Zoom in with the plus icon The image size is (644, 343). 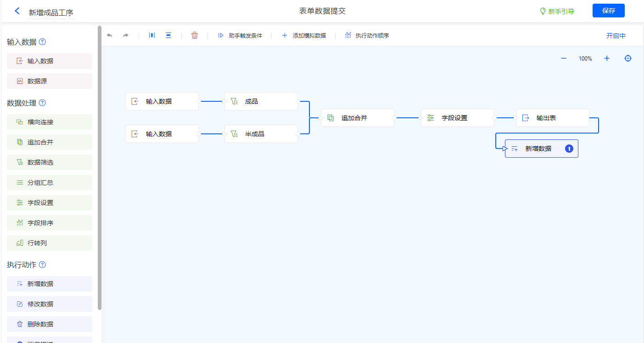607,58
